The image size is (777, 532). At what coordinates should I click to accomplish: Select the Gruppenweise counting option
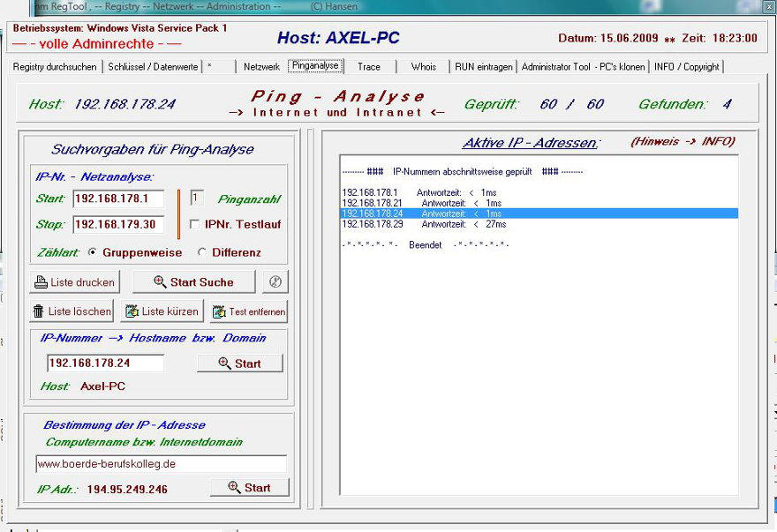pyautogui.click(x=93, y=252)
